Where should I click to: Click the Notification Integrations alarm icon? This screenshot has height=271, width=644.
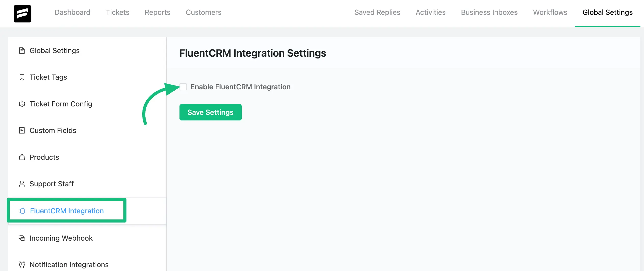(x=22, y=265)
